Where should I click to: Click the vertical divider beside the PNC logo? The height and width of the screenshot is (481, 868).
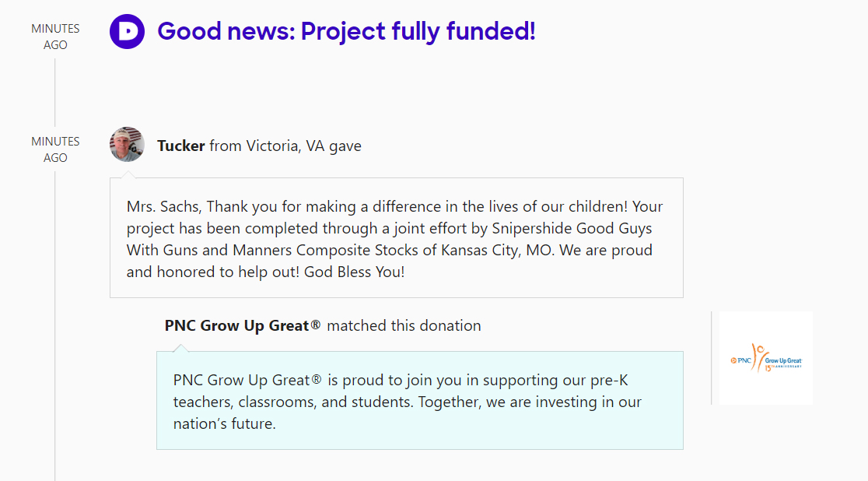pyautogui.click(x=712, y=358)
